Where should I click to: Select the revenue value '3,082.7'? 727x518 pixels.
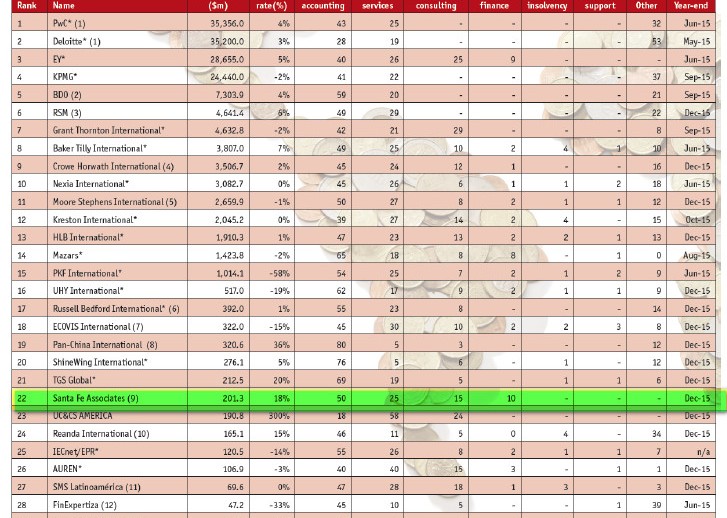click(230, 184)
